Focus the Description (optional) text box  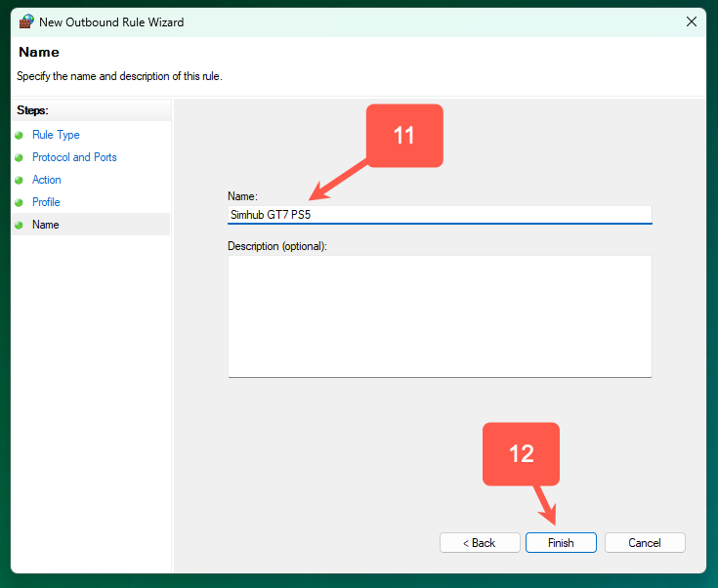pos(439,315)
